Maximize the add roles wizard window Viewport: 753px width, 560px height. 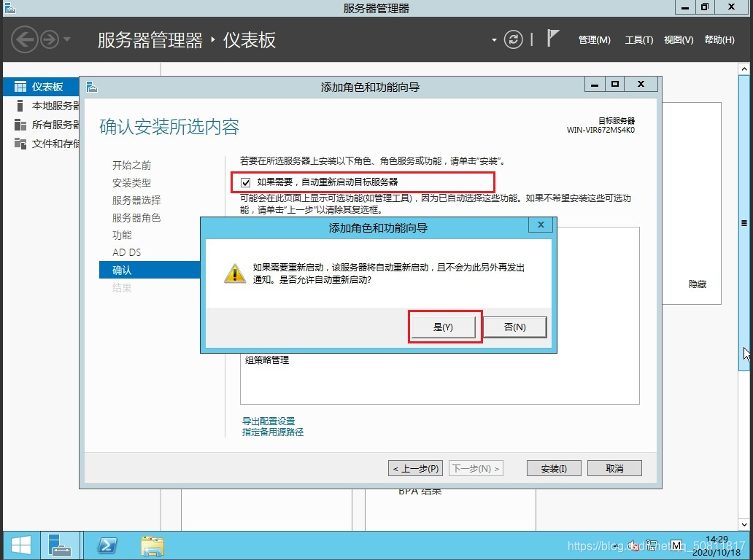(614, 85)
